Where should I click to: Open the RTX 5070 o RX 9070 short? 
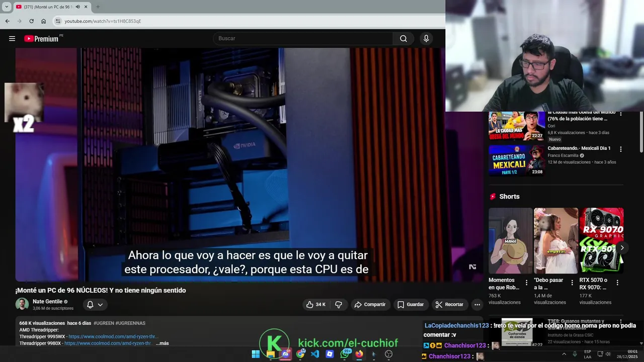601,240
